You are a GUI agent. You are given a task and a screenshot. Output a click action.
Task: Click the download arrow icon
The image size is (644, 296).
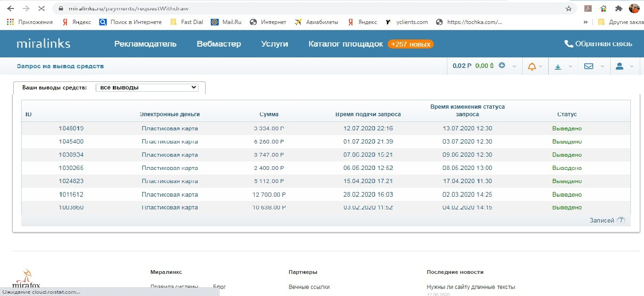coord(558,67)
